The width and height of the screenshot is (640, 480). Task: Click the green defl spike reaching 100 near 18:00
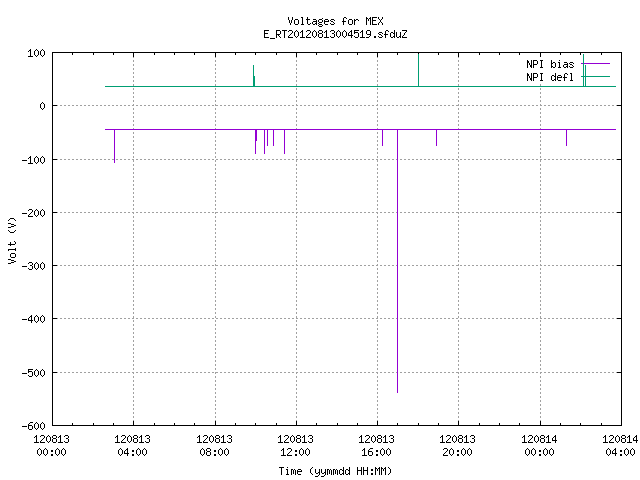[x=418, y=70]
